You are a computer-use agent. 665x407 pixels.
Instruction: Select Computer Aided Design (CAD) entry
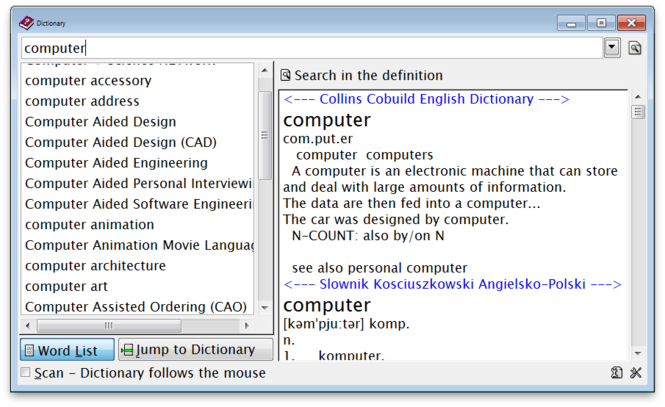click(x=121, y=142)
